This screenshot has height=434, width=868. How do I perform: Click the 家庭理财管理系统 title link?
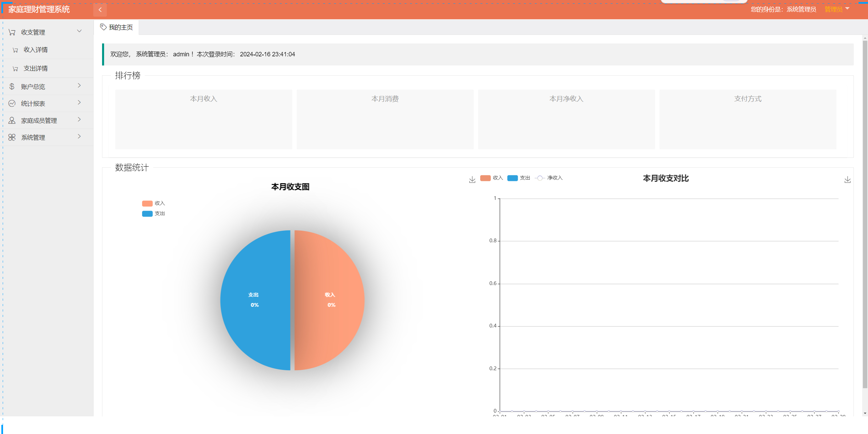(x=39, y=10)
